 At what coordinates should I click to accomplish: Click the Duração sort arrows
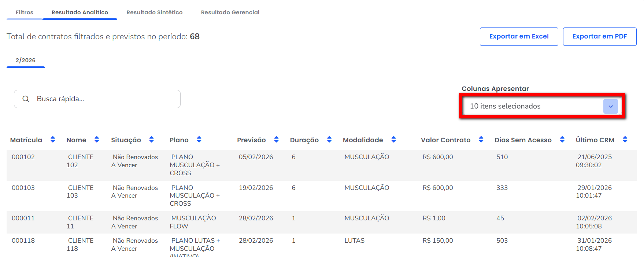pyautogui.click(x=329, y=139)
